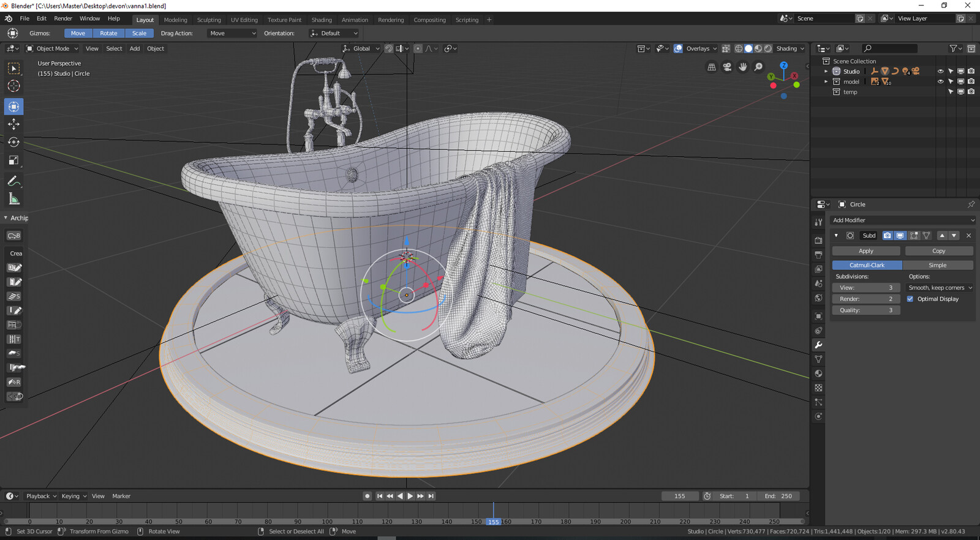
Task: Switch to the UV Editing workspace tab
Action: pos(244,20)
